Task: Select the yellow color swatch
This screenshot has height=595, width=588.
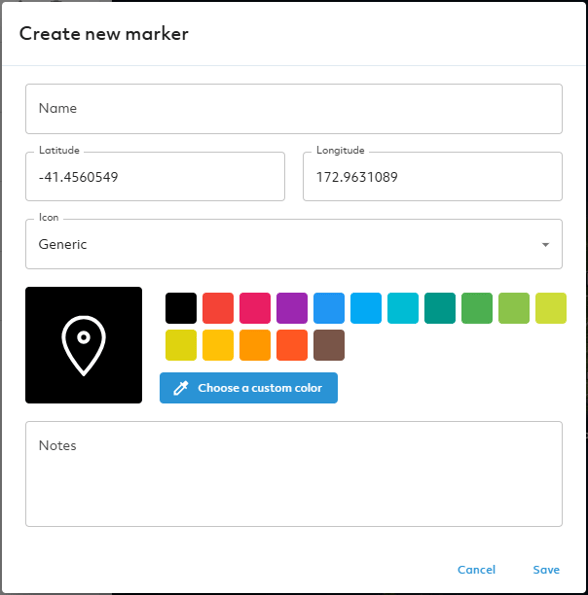Action: pos(181,345)
